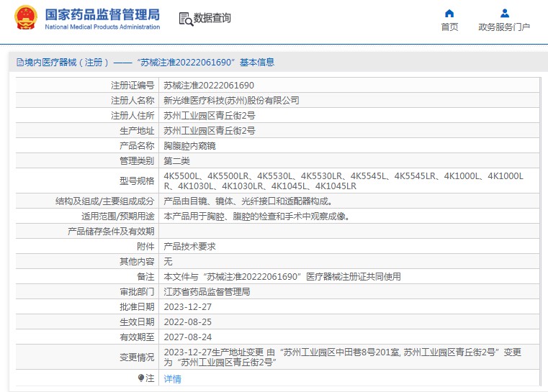The width and height of the screenshot is (548, 392).
Task: Click the 注册证编号 row label
Action: point(132,86)
